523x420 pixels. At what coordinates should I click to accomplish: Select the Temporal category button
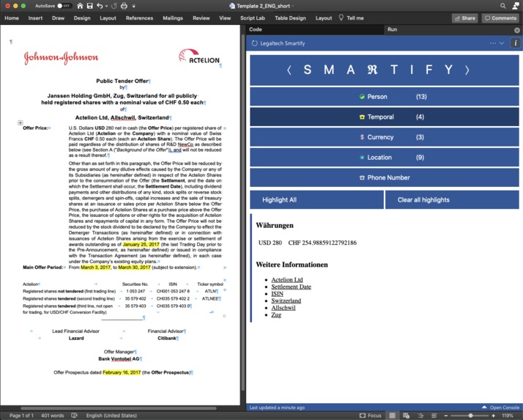(x=385, y=117)
